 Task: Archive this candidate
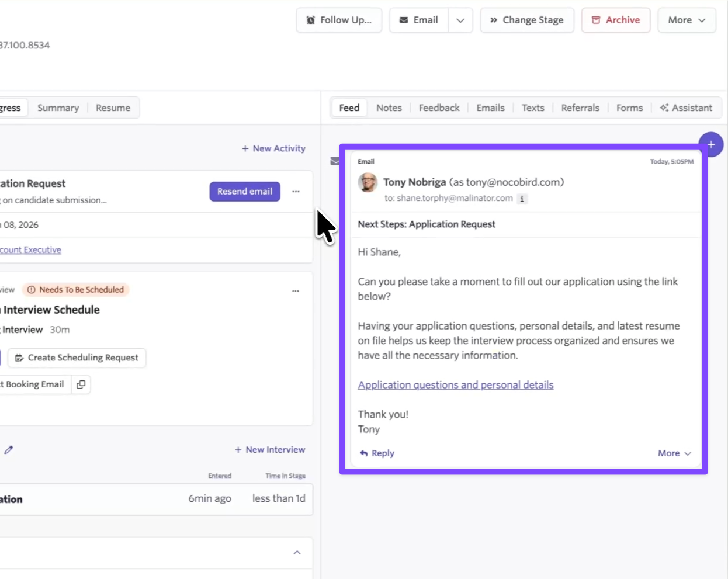click(615, 20)
